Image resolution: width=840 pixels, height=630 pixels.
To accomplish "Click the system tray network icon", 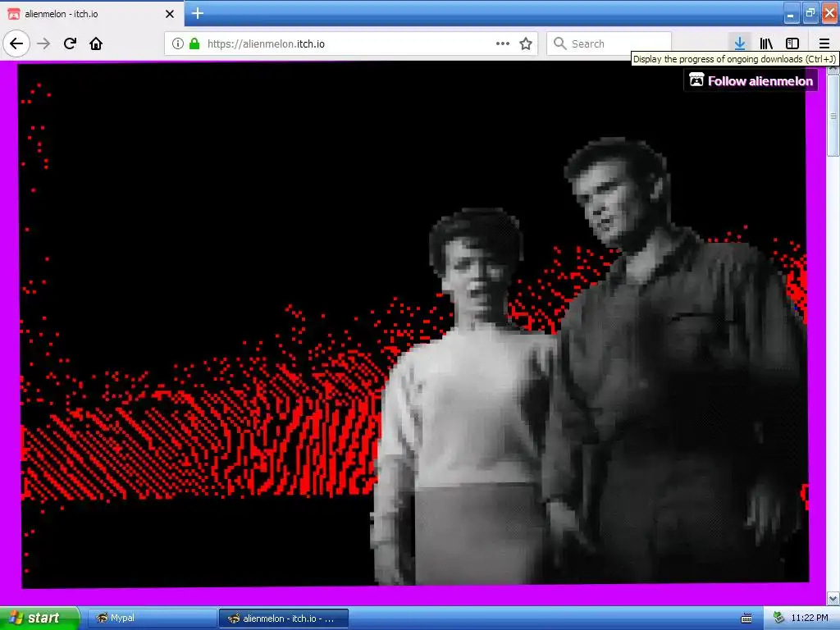I will 779,618.
